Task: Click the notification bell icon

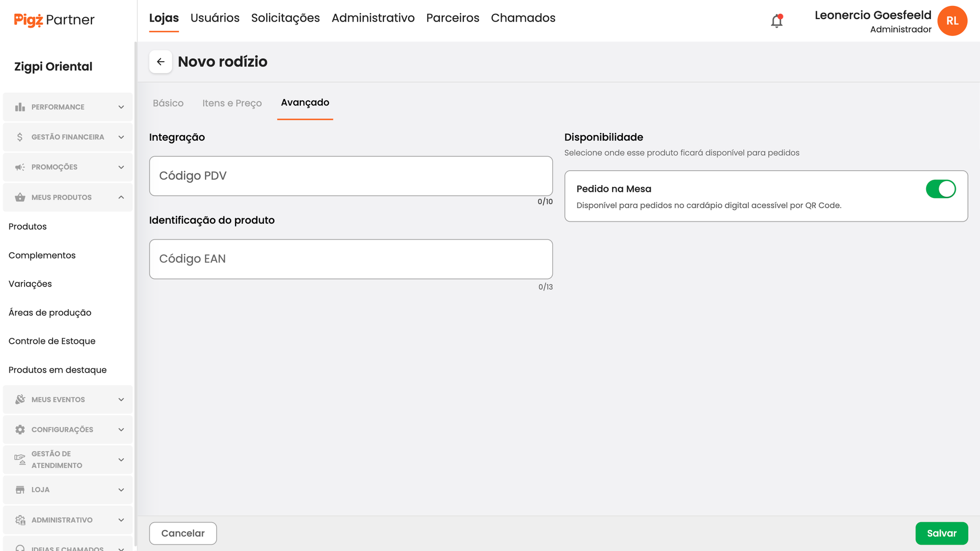Action: pyautogui.click(x=777, y=21)
